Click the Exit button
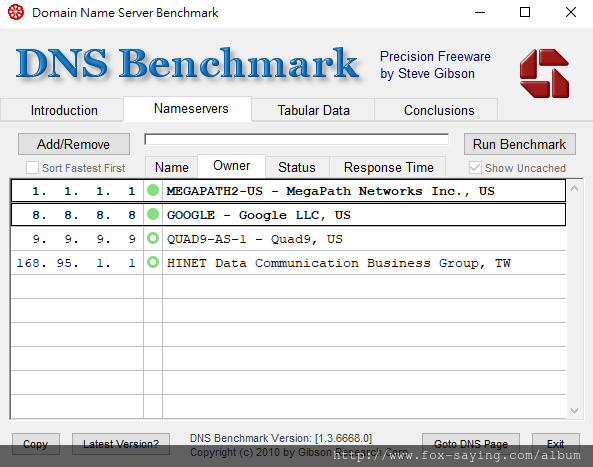 point(556,444)
